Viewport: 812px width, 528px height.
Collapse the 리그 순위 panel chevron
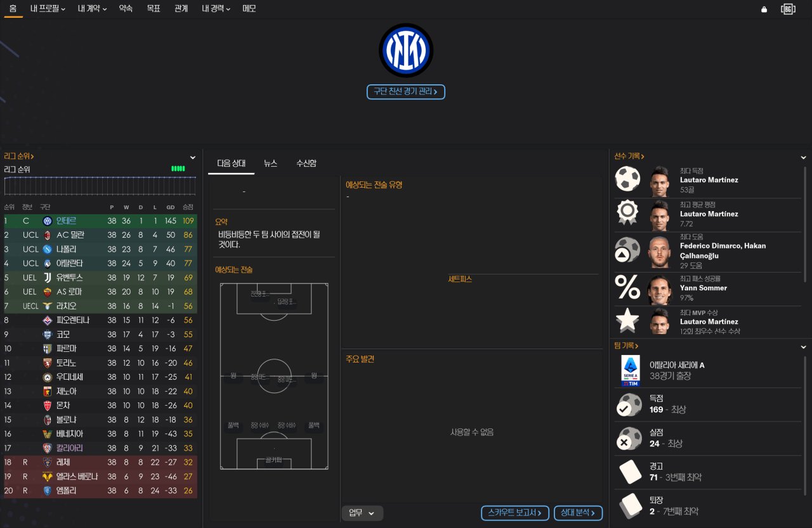tap(193, 157)
